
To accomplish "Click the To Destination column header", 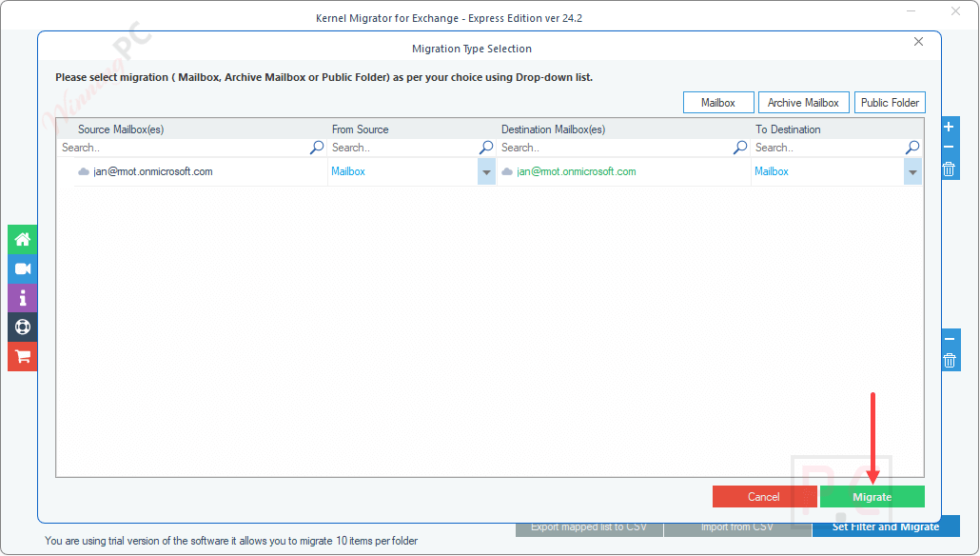I will click(x=788, y=129).
